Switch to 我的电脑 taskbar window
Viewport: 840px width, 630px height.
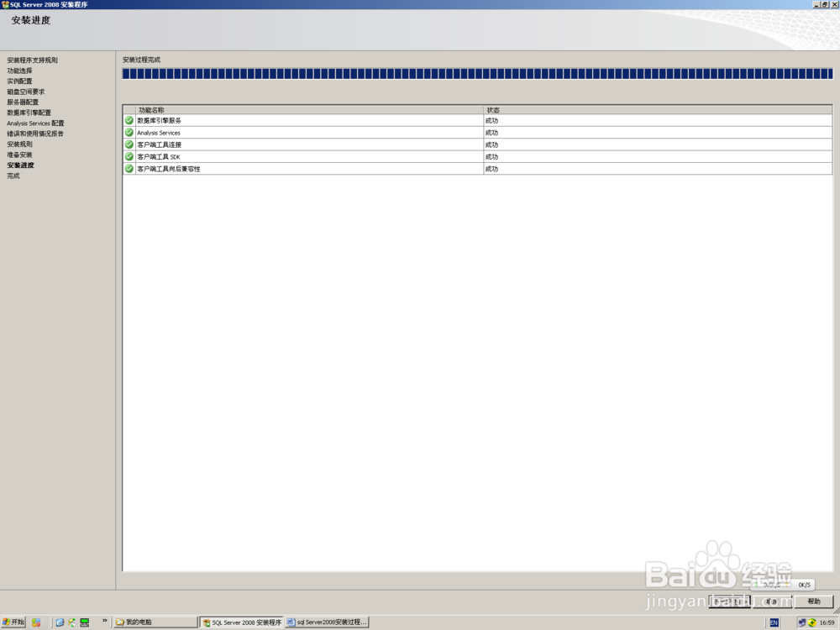pyautogui.click(x=156, y=622)
